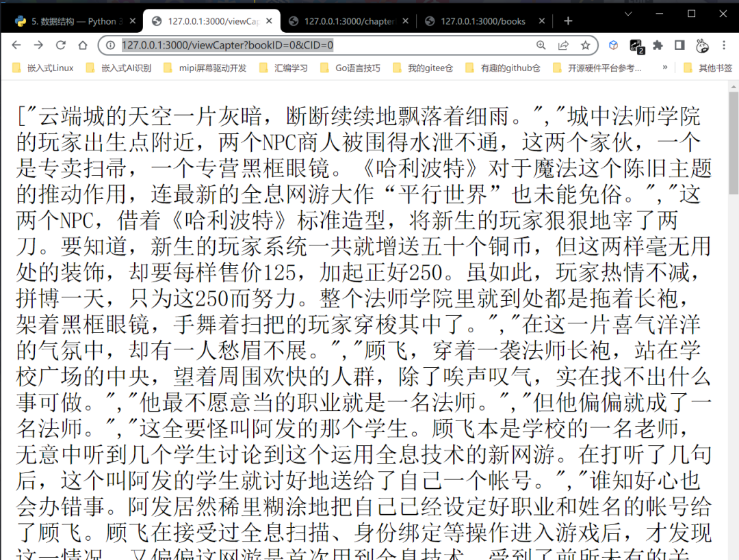This screenshot has width=739, height=560.
Task: Open the zoom magnifier in address bar
Action: click(541, 45)
